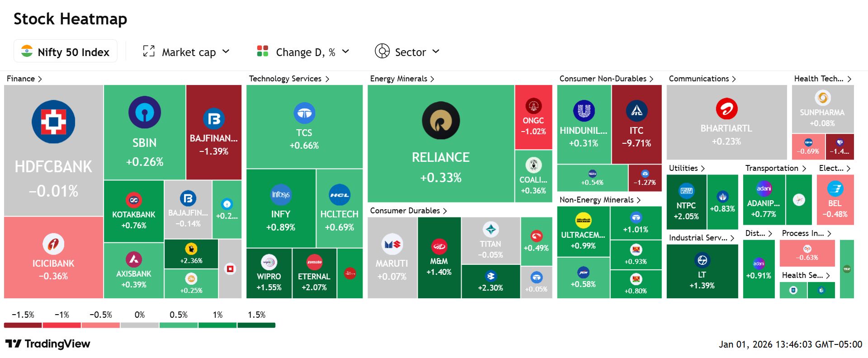868x358 pixels.
Task: Open the Sector grouping dropdown
Action: pyautogui.click(x=407, y=52)
